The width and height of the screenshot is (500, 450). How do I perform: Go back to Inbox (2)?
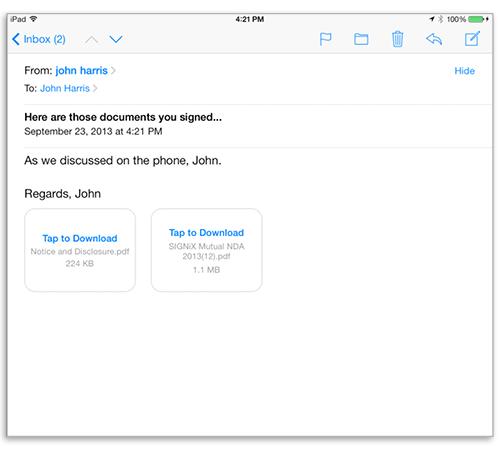pos(39,39)
